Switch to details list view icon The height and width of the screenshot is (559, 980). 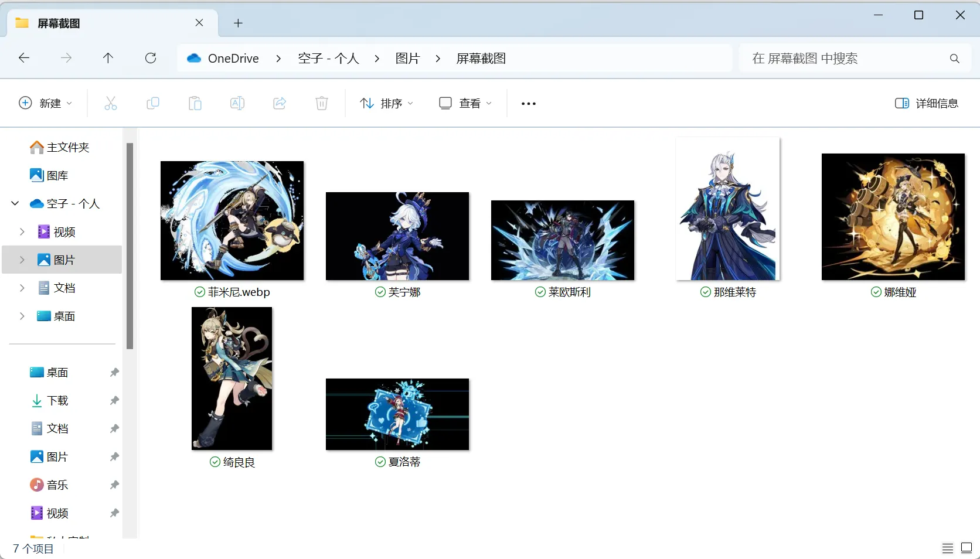(947, 548)
